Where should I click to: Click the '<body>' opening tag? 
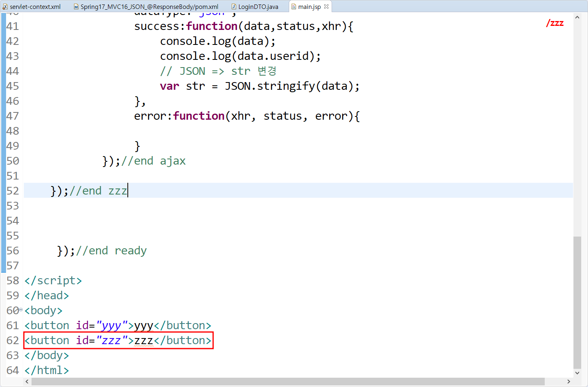43,311
